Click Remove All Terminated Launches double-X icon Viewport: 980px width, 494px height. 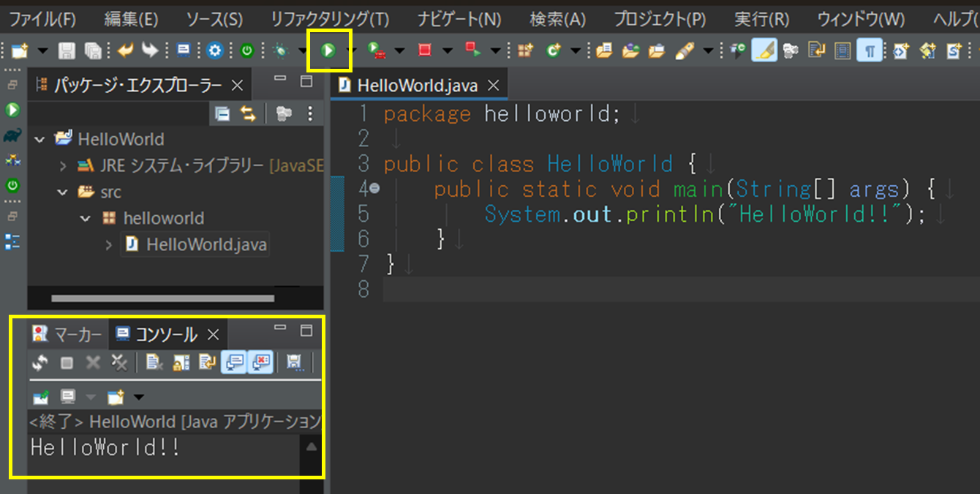tap(118, 362)
